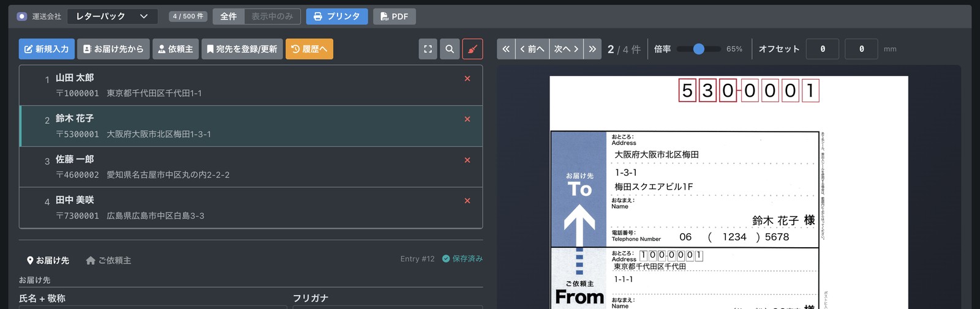Click the address 大阪府大阪市北区梅田1-3-1 text
This screenshot has height=309, width=980.
(159, 134)
